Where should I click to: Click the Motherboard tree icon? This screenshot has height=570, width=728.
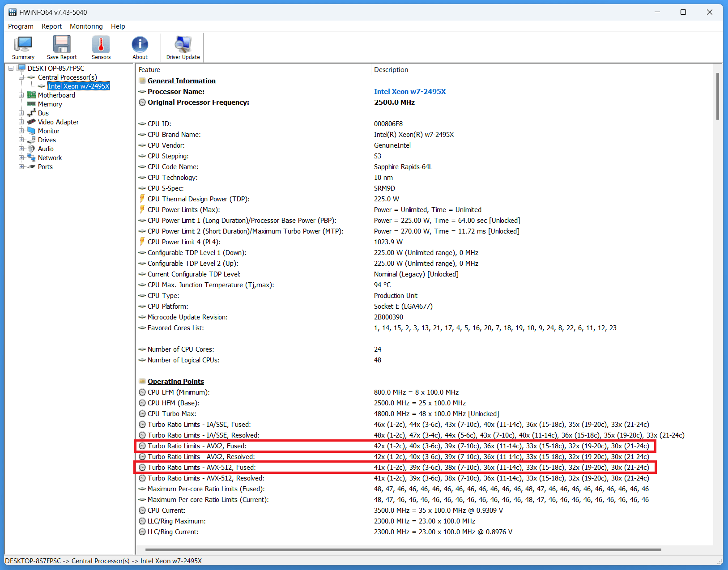coord(31,95)
